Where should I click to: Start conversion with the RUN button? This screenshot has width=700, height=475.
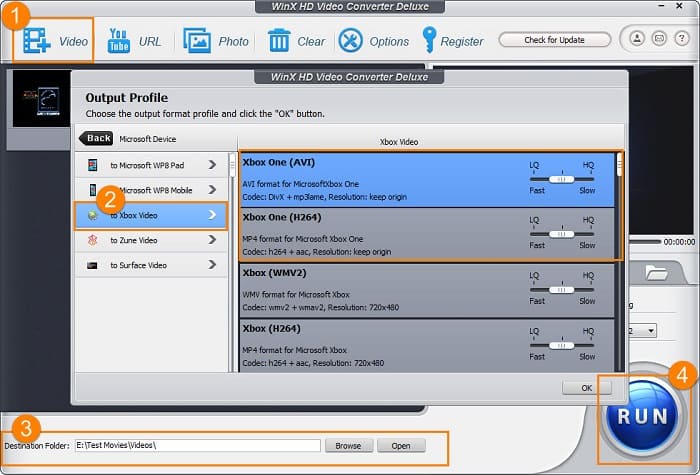click(x=643, y=417)
